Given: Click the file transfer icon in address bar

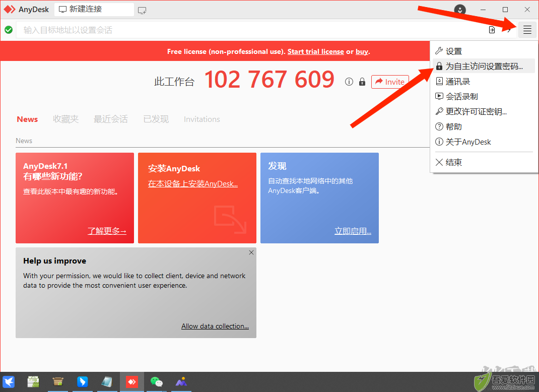Looking at the screenshot, I should (x=492, y=30).
